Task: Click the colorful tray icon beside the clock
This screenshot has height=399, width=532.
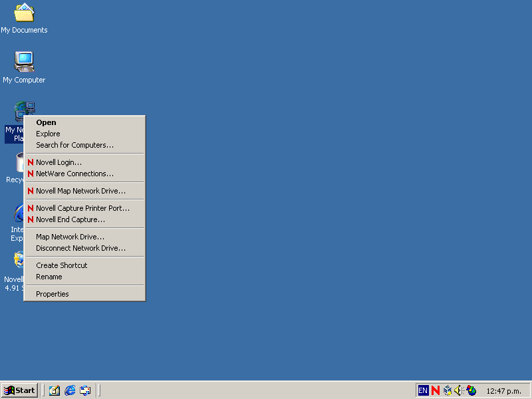Action: click(471, 390)
